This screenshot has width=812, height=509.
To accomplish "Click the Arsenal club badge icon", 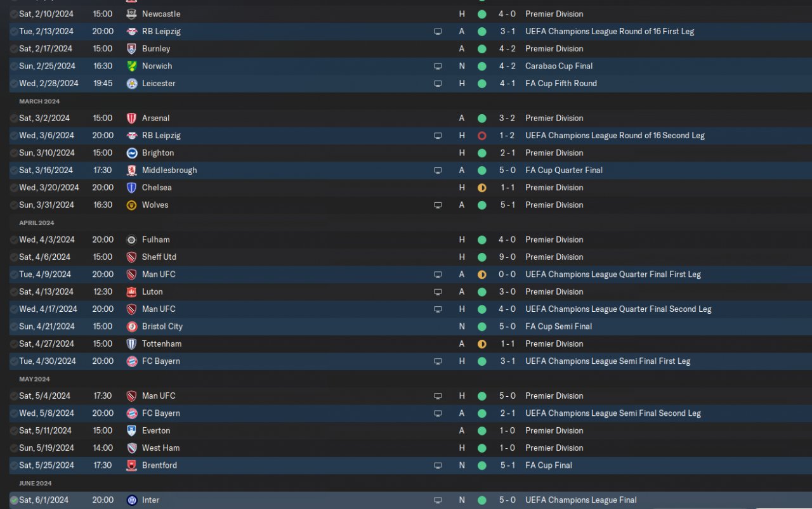I will coord(131,118).
